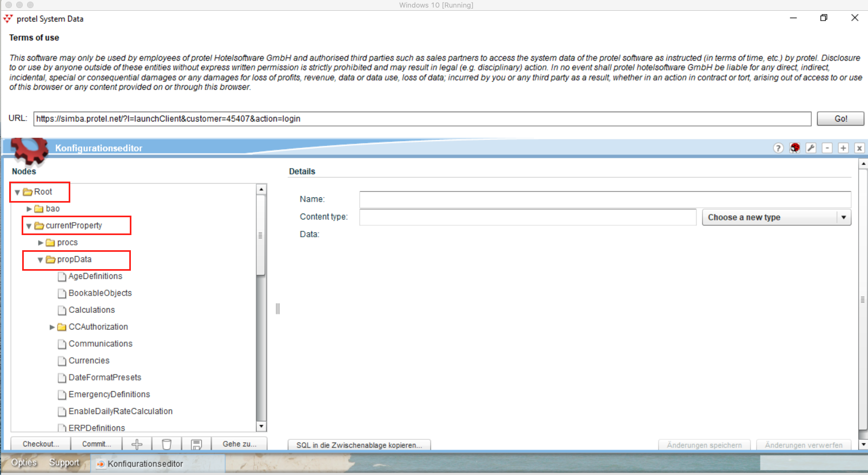Click the DateFormatPresets document icon
The height and width of the screenshot is (475, 868).
62,378
